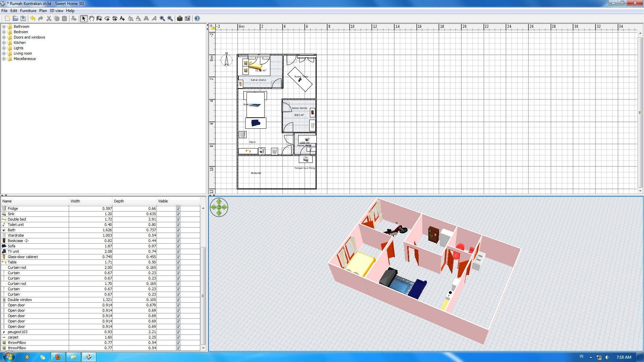Expand the Bedroom catalog folder
Viewport: 644px width, 362px height.
click(4, 32)
